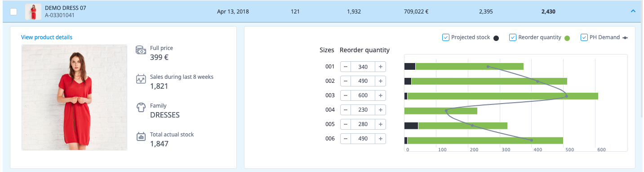This screenshot has height=172, width=644.
Task: Click the Total actual stock icon
Action: [x=141, y=136]
